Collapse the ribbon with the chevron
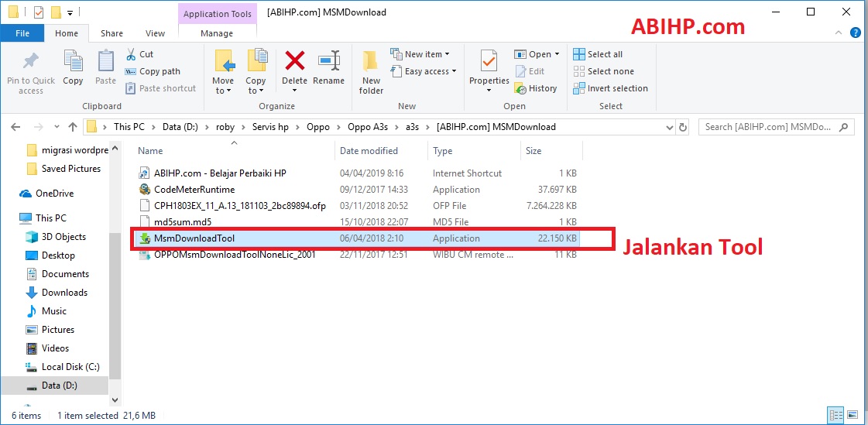This screenshot has width=868, height=425. point(839,33)
